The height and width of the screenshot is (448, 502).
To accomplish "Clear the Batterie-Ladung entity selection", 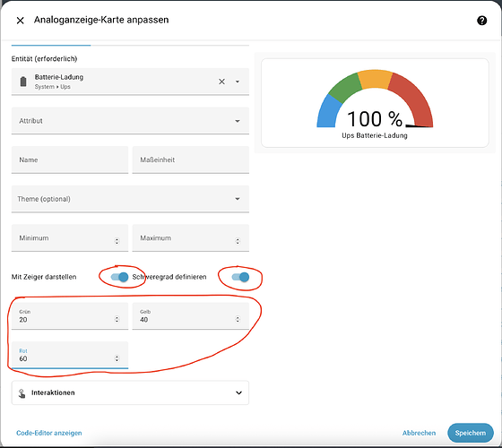I will click(x=221, y=82).
